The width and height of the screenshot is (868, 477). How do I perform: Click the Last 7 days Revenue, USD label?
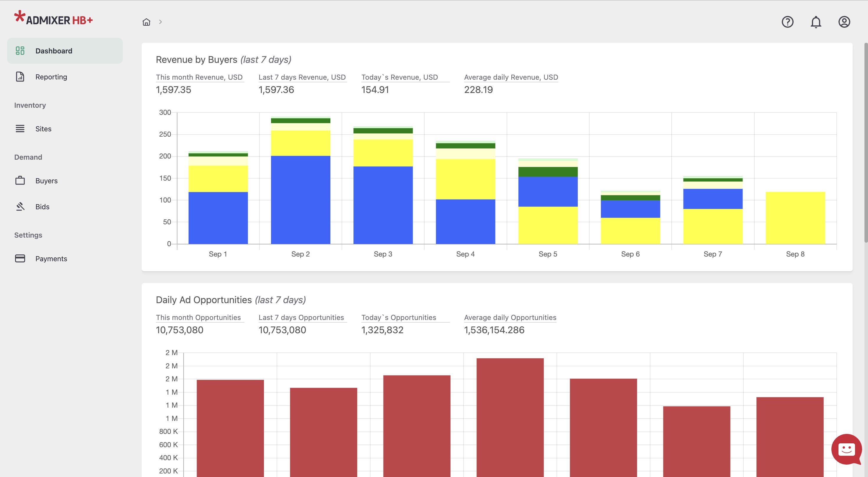302,77
